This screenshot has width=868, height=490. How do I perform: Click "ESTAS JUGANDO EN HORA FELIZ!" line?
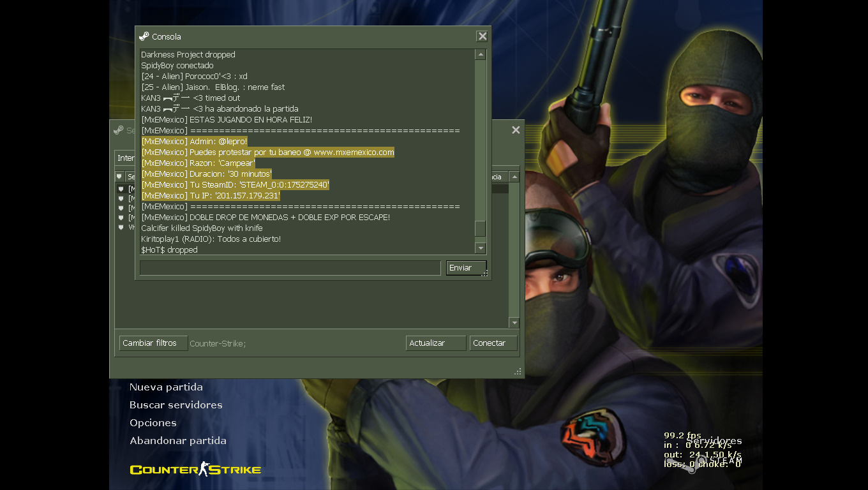click(x=227, y=120)
